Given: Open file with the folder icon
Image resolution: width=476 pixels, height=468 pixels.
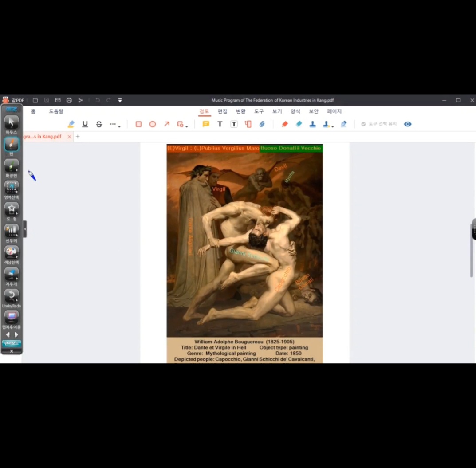Looking at the screenshot, I should [x=35, y=100].
